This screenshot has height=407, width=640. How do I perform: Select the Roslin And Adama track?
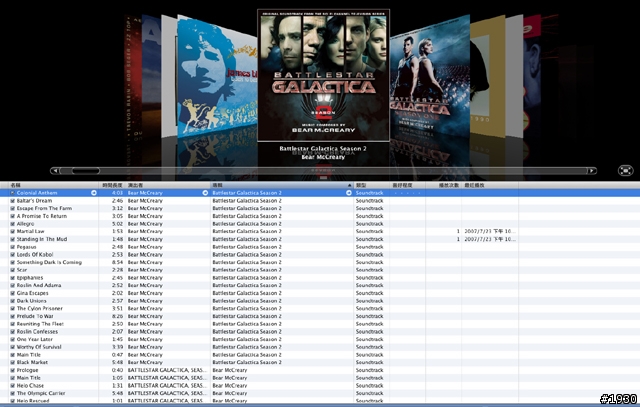point(39,285)
